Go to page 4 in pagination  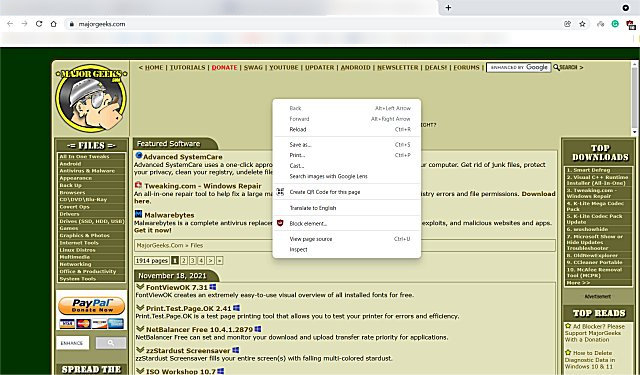click(x=201, y=260)
